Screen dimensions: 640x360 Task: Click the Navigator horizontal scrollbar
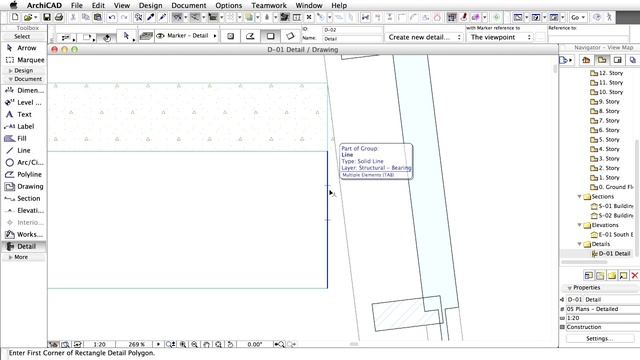pos(584,262)
